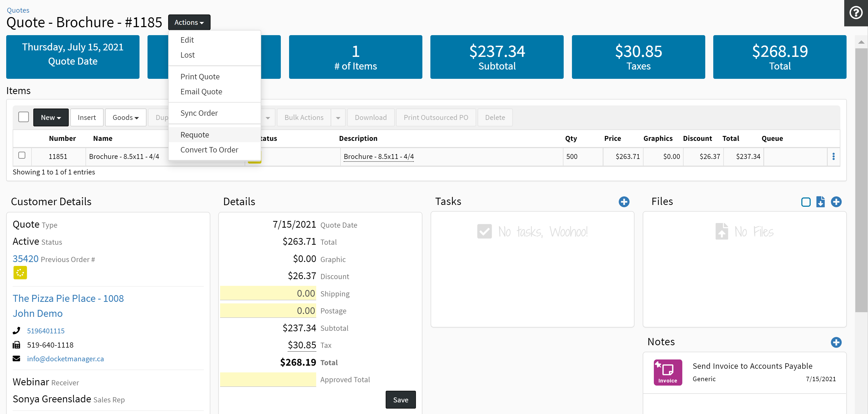Viewport: 868px width, 414px height.
Task: Choose Requote from the Actions menu
Action: coord(195,135)
